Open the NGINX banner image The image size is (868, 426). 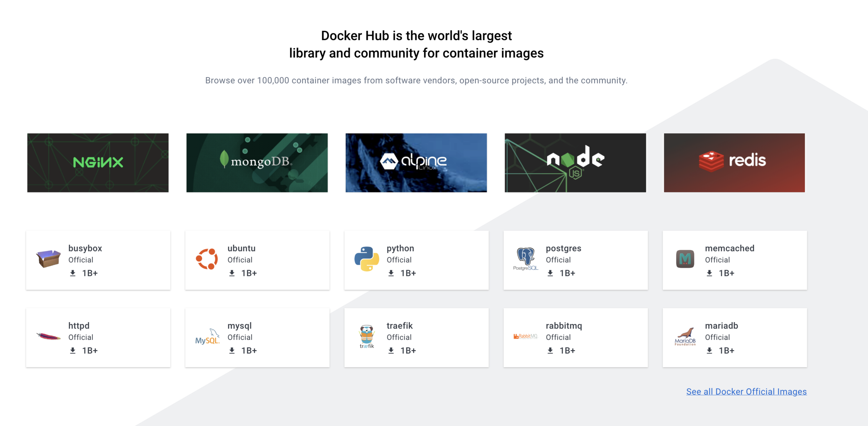[x=98, y=163]
